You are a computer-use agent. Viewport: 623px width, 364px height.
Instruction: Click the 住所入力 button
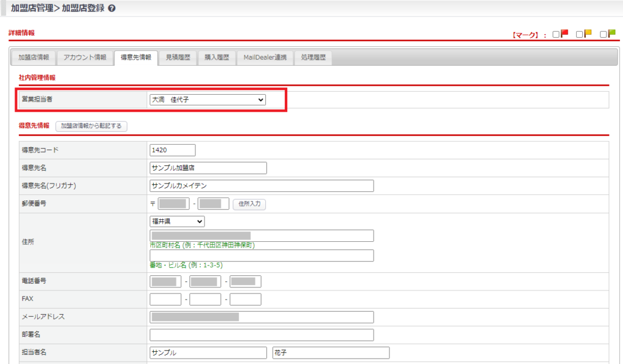[249, 204]
